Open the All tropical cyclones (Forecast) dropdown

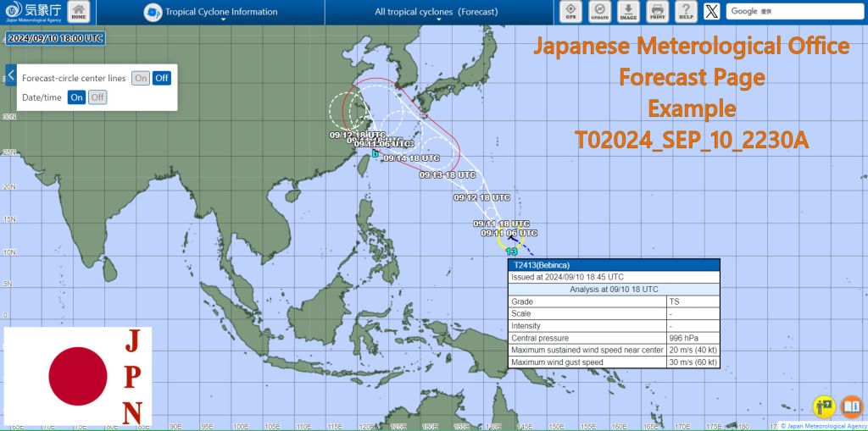click(x=436, y=13)
